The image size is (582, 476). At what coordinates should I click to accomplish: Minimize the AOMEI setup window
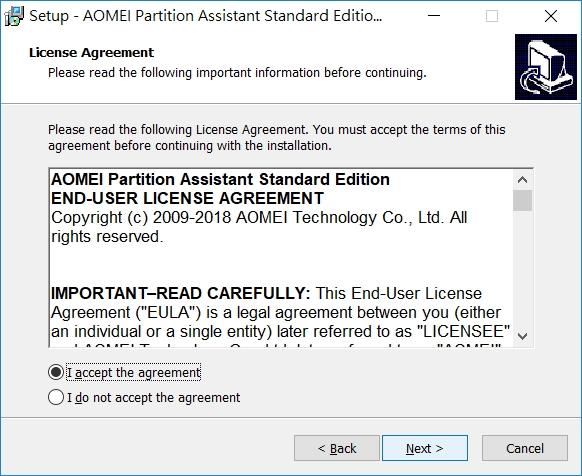coord(434,16)
